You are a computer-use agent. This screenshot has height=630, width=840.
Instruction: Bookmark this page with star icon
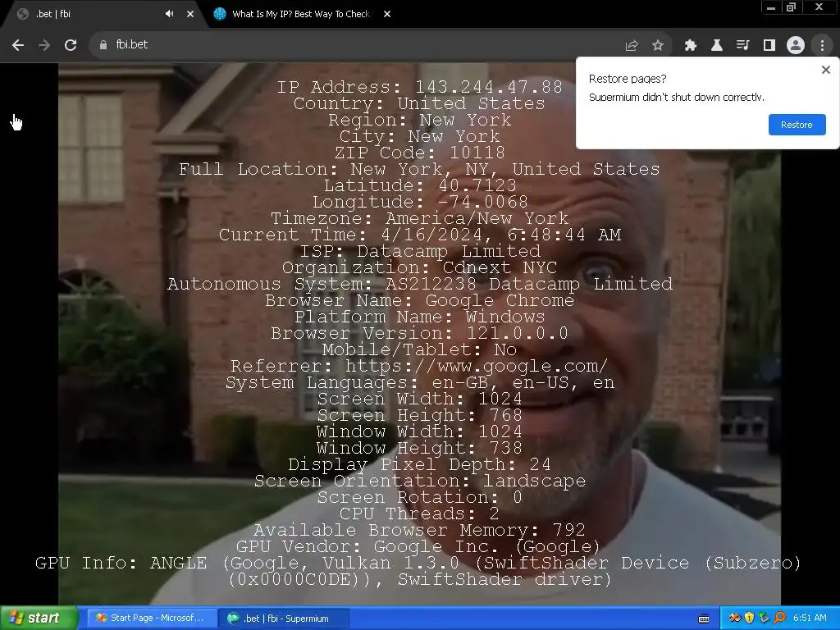658,46
